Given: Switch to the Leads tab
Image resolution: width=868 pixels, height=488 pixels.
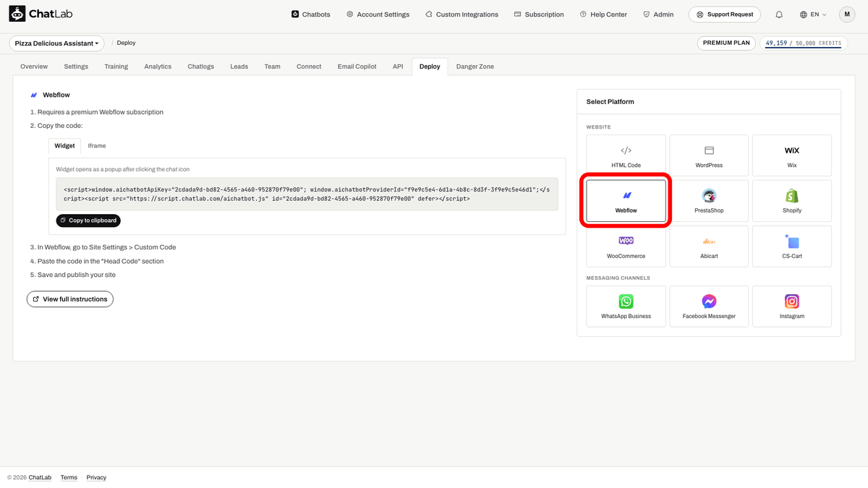Looking at the screenshot, I should pyautogui.click(x=239, y=67).
